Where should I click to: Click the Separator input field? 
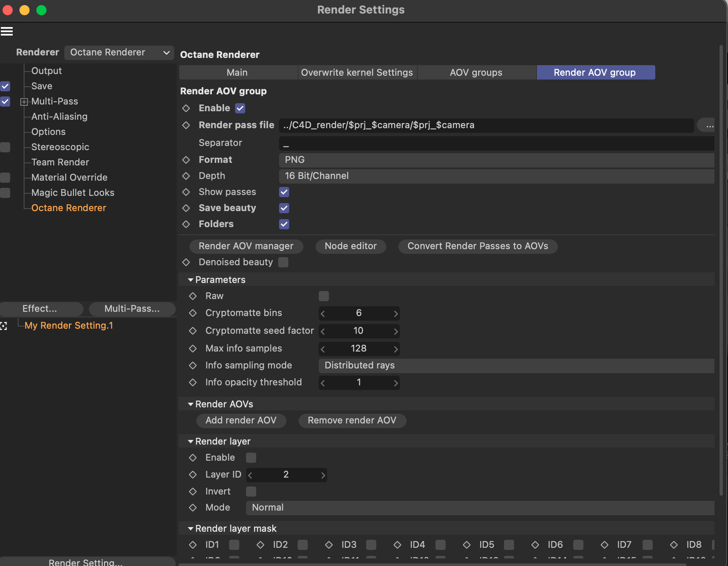click(x=497, y=143)
